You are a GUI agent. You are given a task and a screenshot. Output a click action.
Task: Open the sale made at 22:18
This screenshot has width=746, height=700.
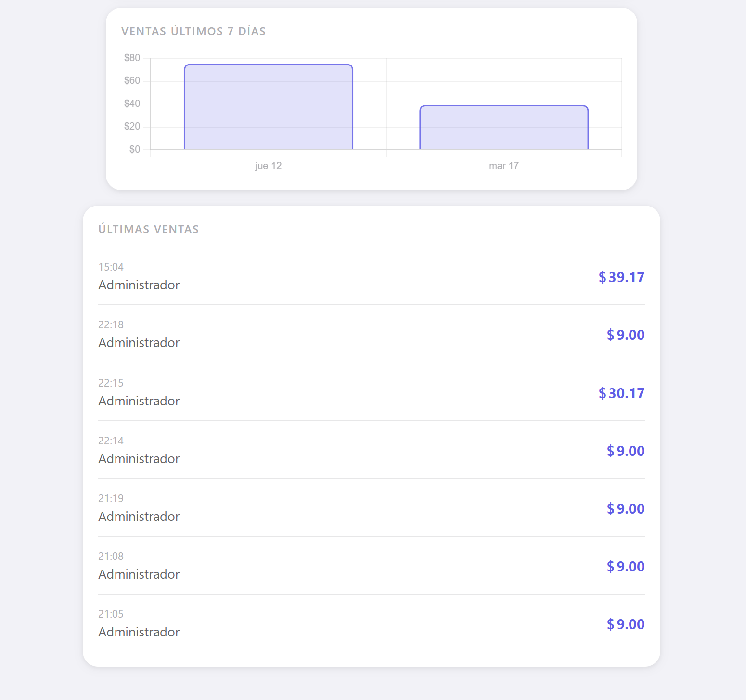(371, 334)
